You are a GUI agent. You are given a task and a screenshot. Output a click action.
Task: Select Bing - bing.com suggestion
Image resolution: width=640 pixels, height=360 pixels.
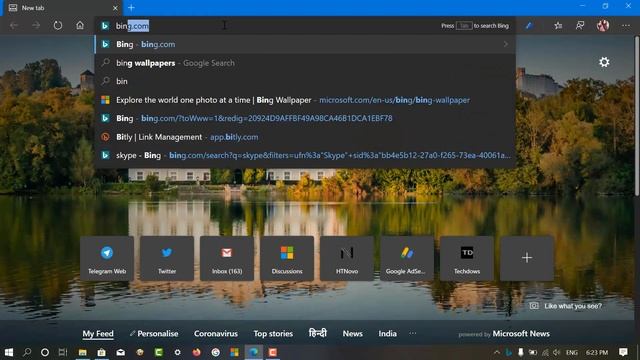tap(304, 44)
